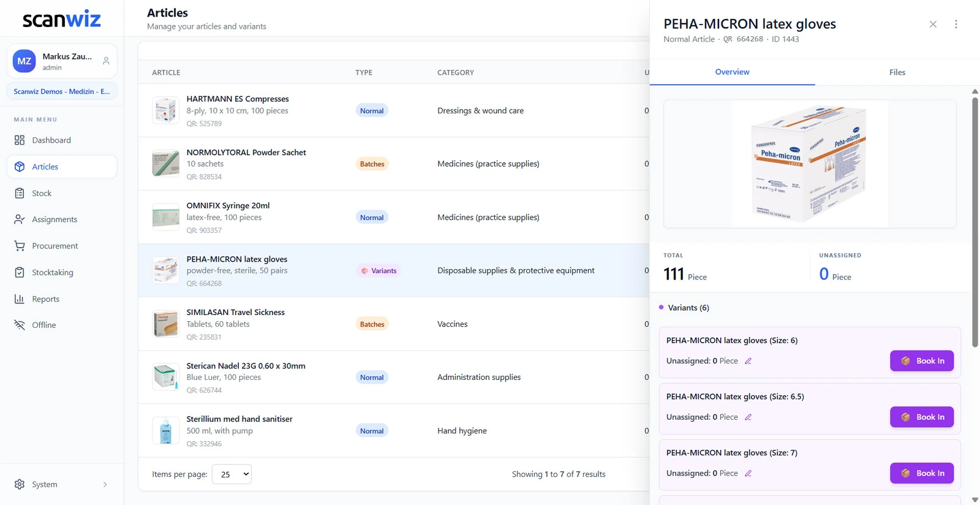
Task: Click the Administration supplies category cell
Action: [x=479, y=378]
